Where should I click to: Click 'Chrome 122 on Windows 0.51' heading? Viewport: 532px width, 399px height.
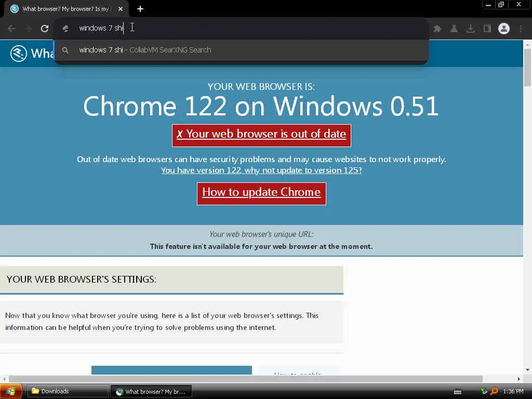click(261, 106)
